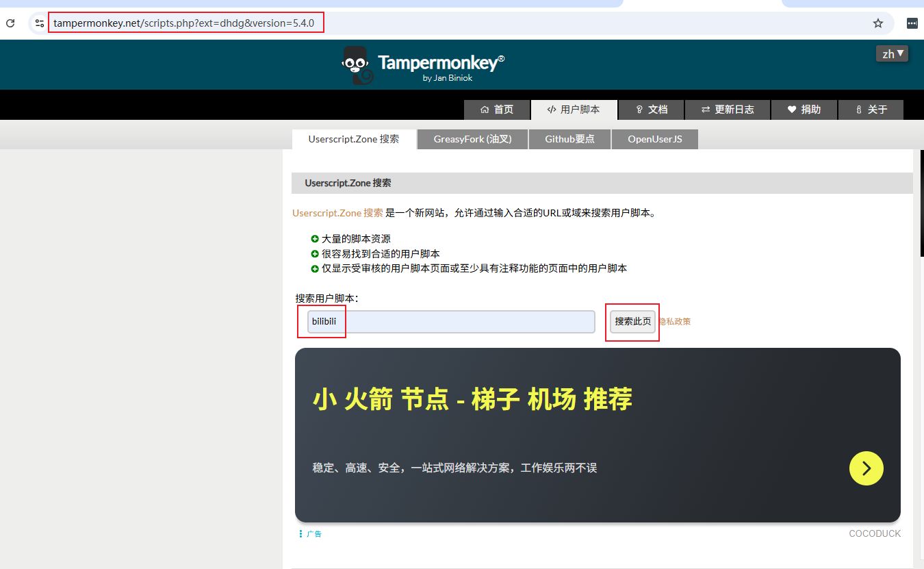Open the 关于 about tab
Screen dimensions: 924x569
[x=871, y=110]
